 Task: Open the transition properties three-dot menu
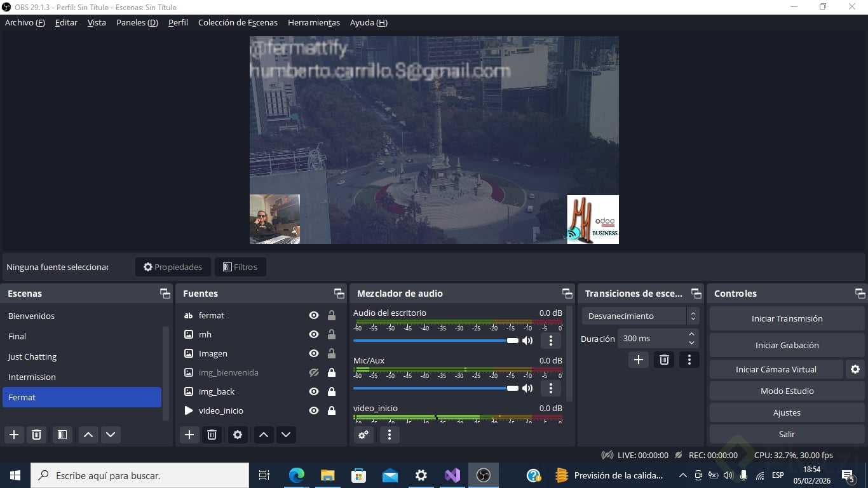click(x=689, y=360)
